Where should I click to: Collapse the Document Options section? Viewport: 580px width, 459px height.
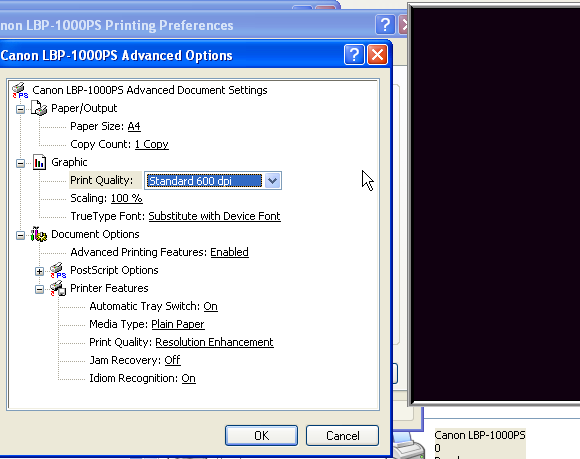pos(21,235)
